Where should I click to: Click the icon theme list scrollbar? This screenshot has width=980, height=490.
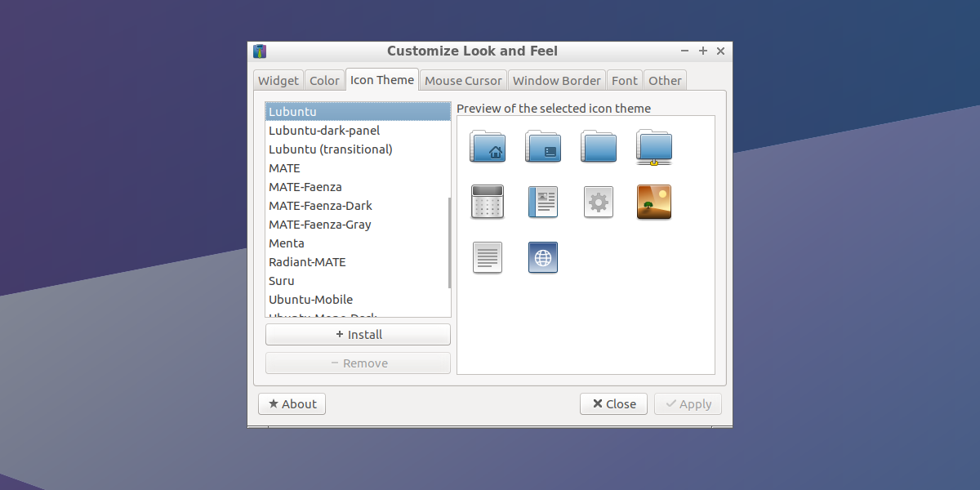(449, 243)
